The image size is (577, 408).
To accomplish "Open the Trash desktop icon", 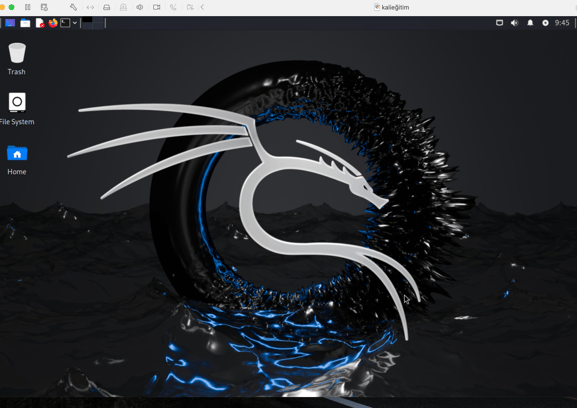I will tap(17, 59).
